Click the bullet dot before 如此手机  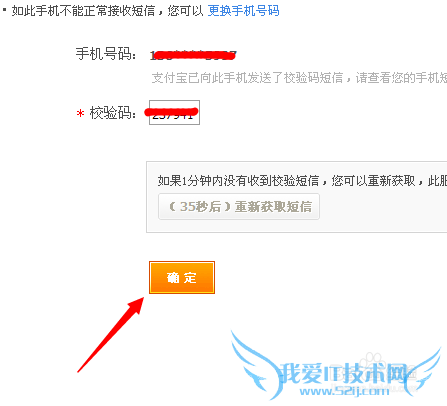[x=4, y=10]
